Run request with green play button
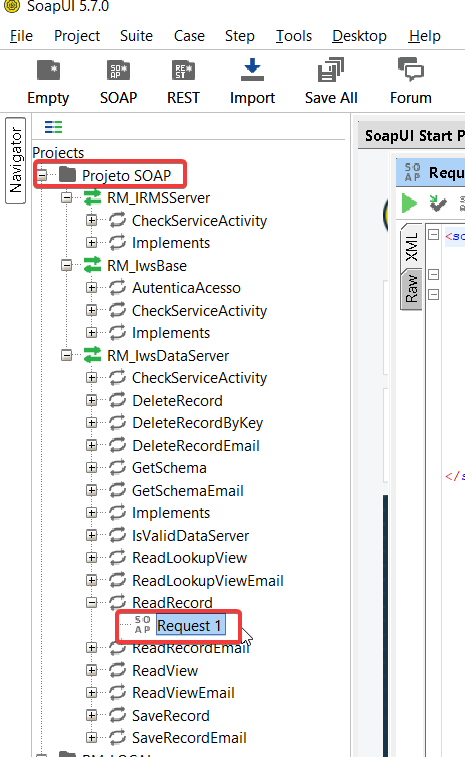The height and width of the screenshot is (757, 465). [409, 203]
